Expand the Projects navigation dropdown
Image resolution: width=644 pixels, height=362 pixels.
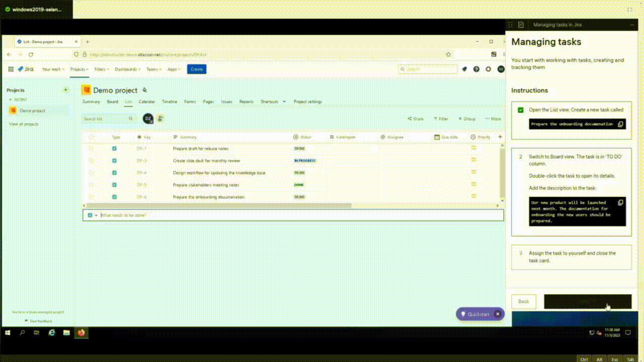point(79,69)
